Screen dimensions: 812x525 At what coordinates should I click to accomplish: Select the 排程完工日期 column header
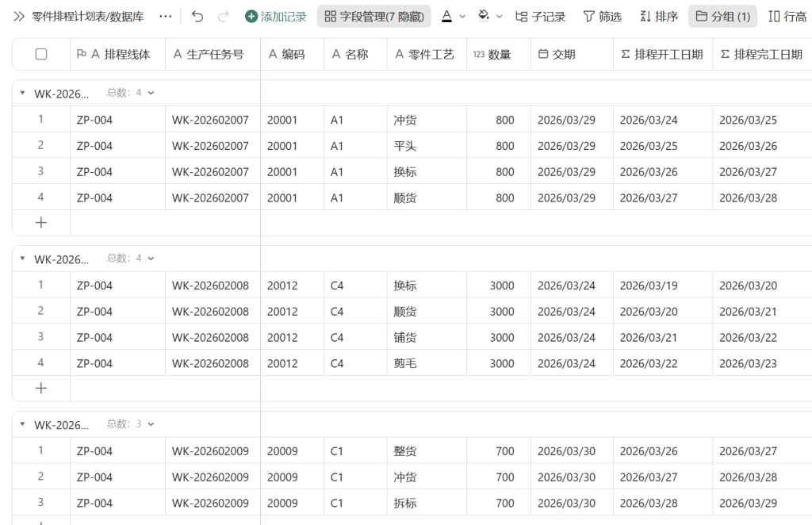coord(762,54)
